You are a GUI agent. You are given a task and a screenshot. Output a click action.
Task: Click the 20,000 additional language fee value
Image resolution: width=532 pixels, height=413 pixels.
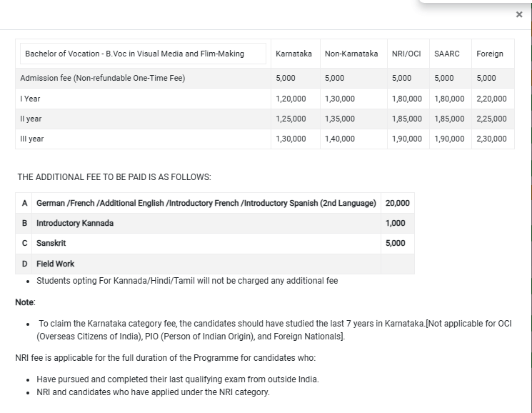coord(397,203)
